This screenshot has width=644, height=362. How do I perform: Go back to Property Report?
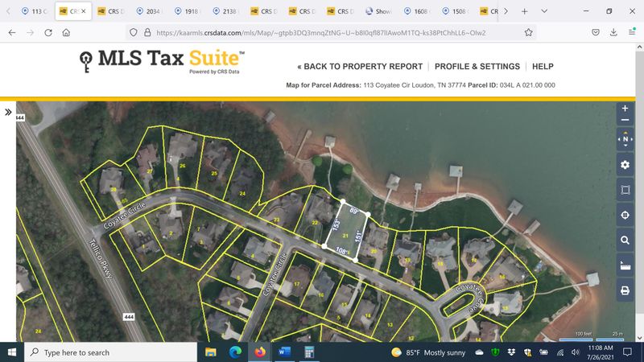pyautogui.click(x=360, y=67)
